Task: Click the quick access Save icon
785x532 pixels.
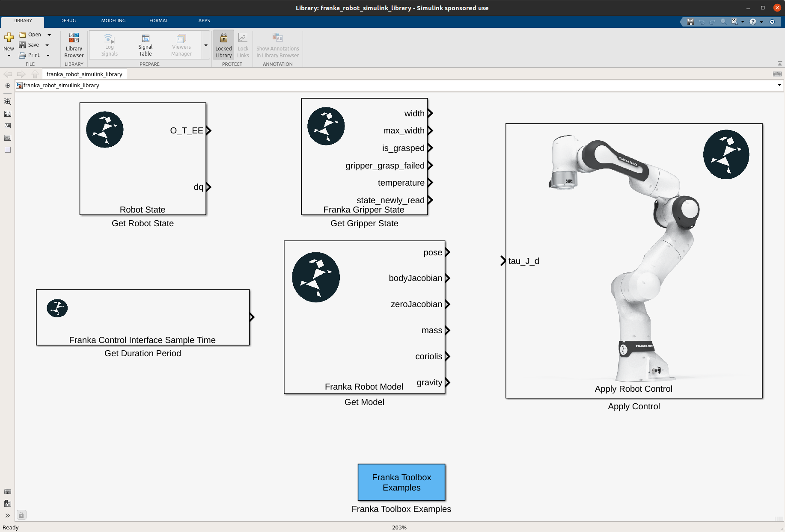Action: pyautogui.click(x=690, y=22)
